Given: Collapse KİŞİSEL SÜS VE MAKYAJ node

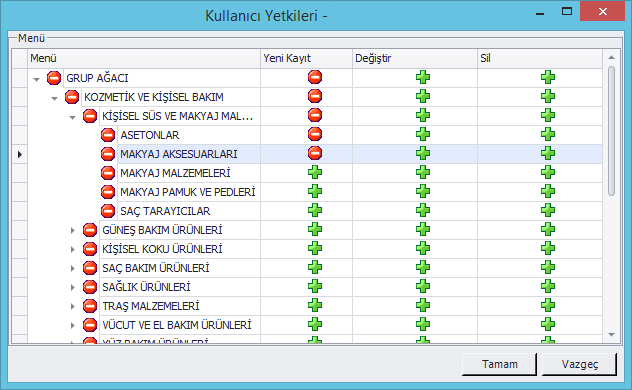Looking at the screenshot, I should coord(73,117).
